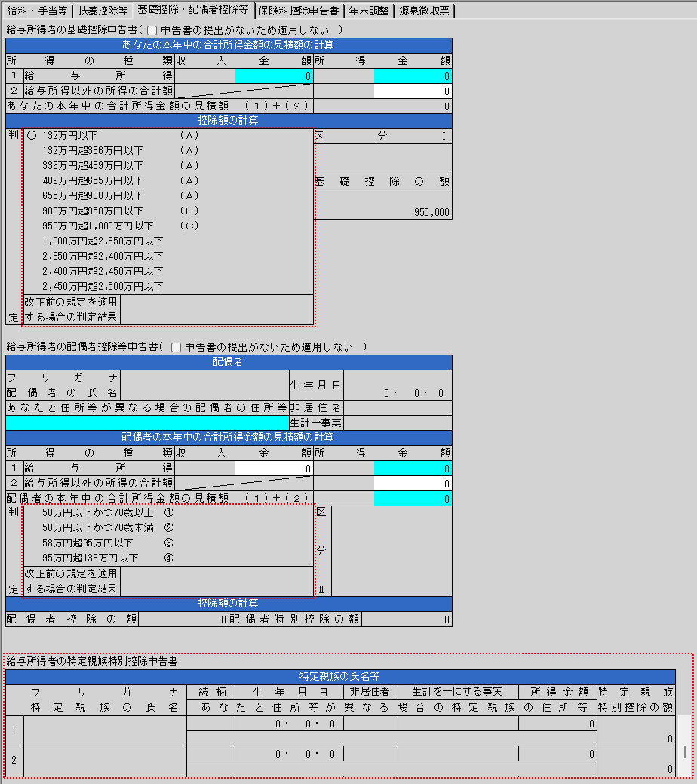Click the 生計を一にする事実 cell in 特定親族 row 2
Viewport: 697px width, 784px height.
click(458, 754)
